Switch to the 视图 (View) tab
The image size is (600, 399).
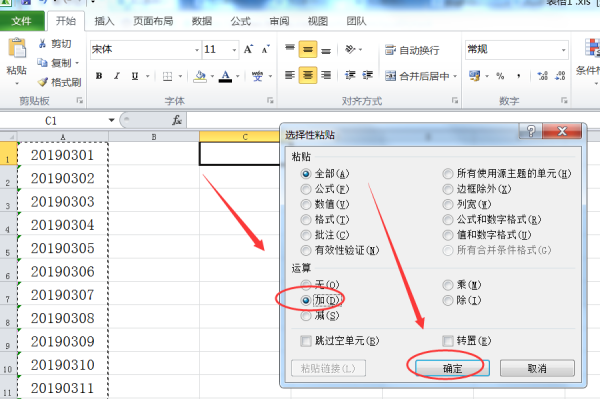pos(318,21)
